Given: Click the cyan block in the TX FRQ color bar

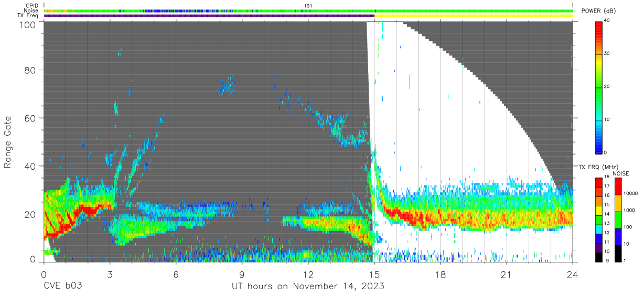Looking at the screenshot, I should [598, 229].
